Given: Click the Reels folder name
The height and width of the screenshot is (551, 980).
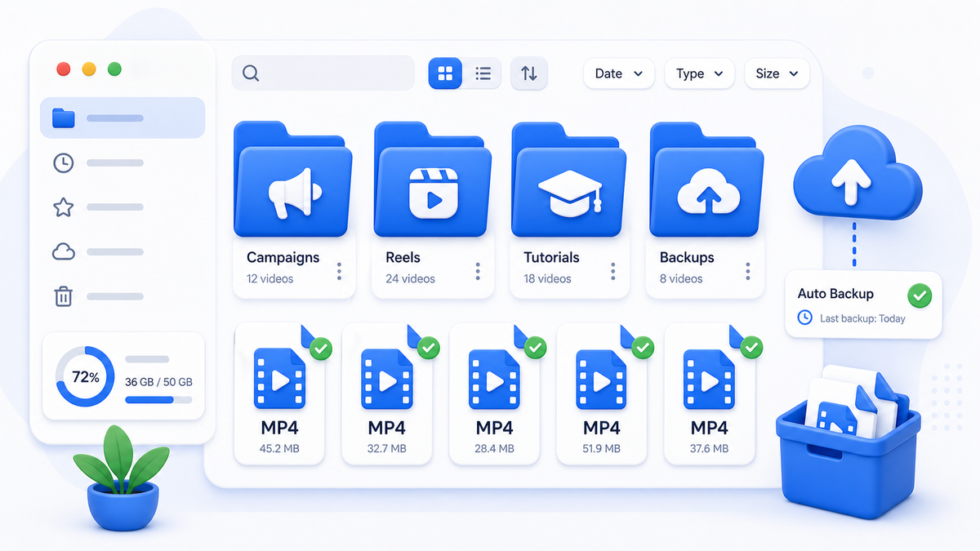Looking at the screenshot, I should [x=403, y=258].
